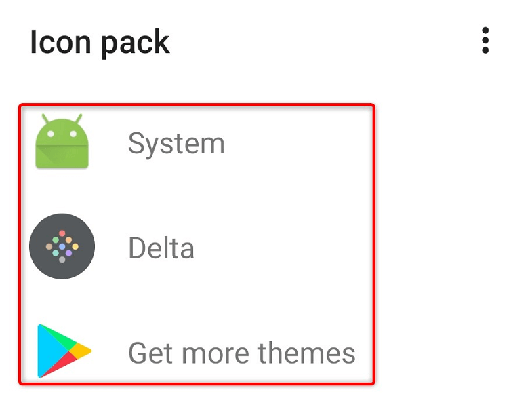Tap the Google Play Store triangle icon

point(64,351)
